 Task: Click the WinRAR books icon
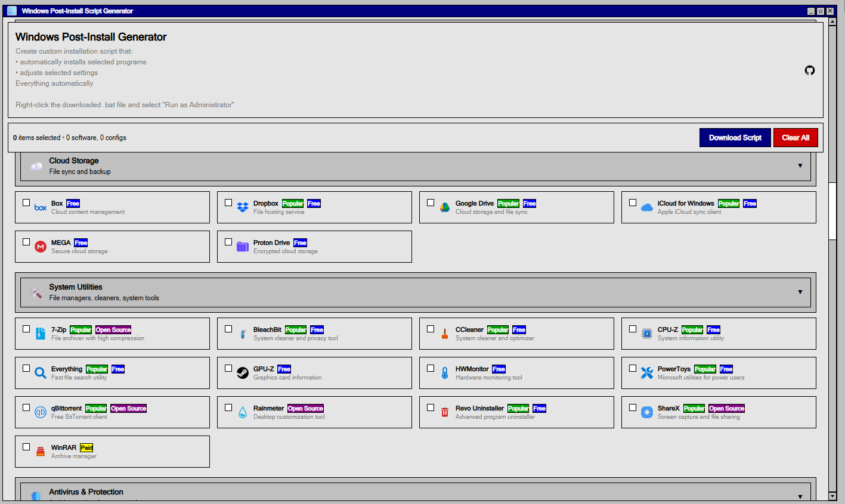pos(40,451)
